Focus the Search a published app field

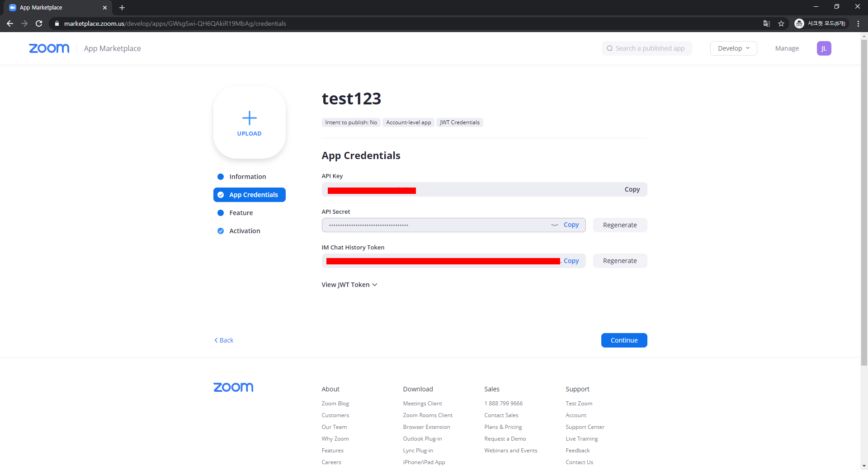(x=646, y=48)
